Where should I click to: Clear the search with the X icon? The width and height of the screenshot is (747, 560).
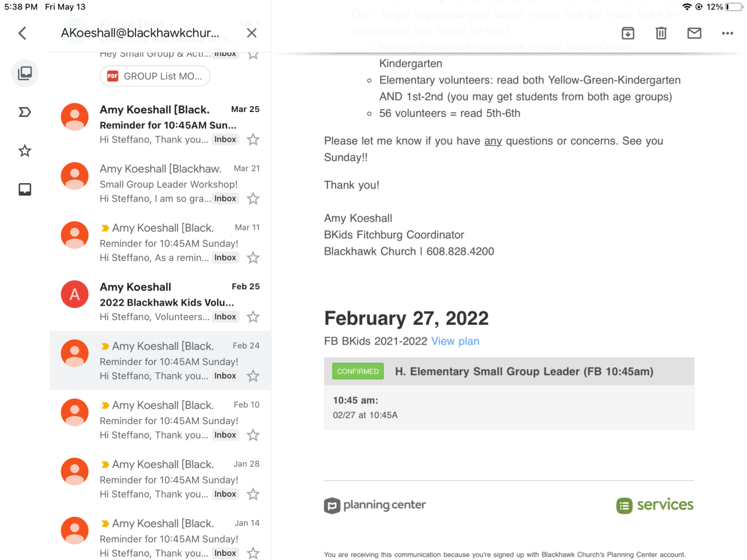(x=252, y=33)
